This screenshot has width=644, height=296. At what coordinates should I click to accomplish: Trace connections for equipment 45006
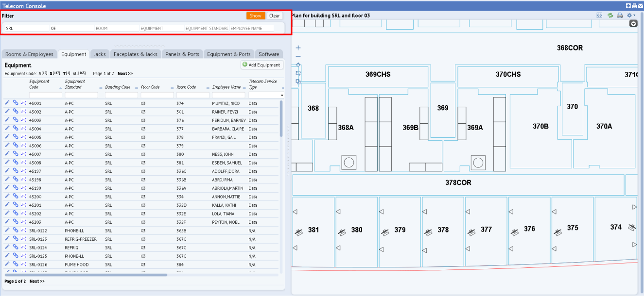click(x=24, y=145)
